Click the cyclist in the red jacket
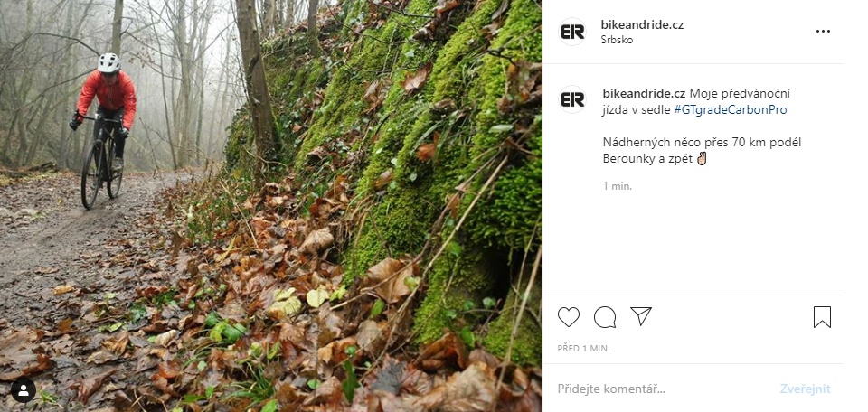 click(x=107, y=113)
